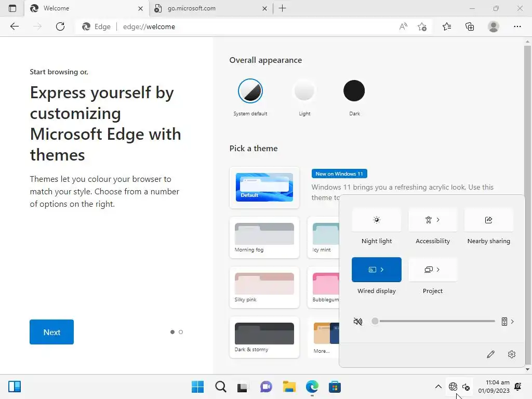The width and height of the screenshot is (532, 399).
Task: Select the Bubblegum theme
Action: point(323,287)
